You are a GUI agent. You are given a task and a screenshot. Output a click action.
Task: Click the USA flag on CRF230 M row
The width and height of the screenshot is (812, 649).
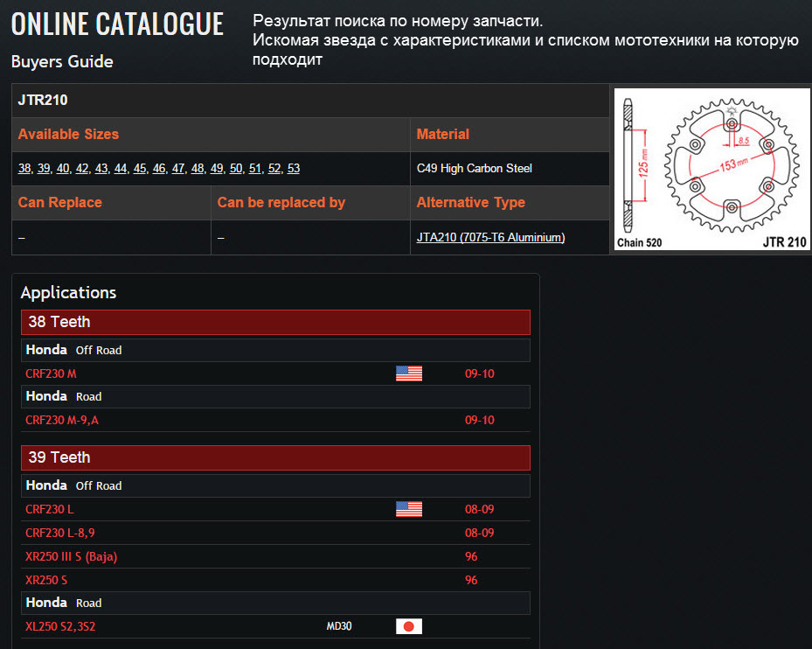[408, 373]
